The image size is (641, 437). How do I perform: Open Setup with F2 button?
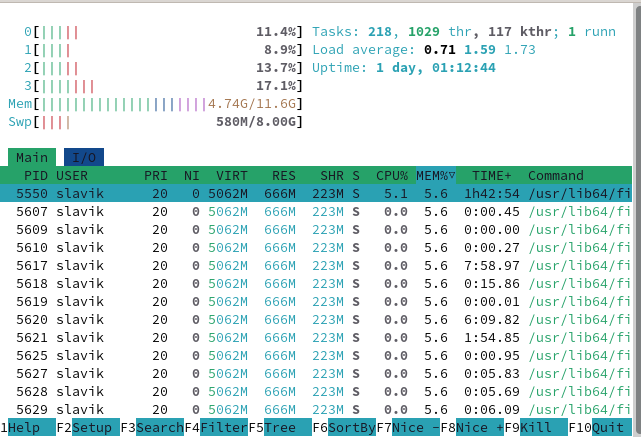(x=88, y=428)
